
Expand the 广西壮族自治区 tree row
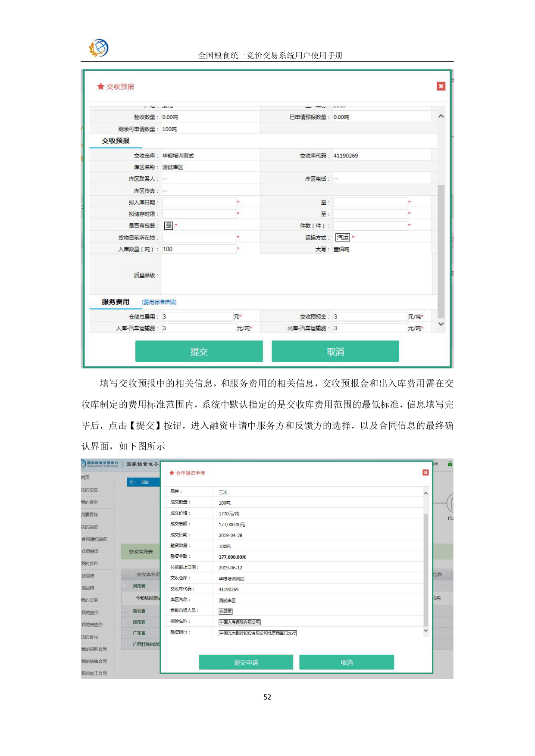point(125,644)
